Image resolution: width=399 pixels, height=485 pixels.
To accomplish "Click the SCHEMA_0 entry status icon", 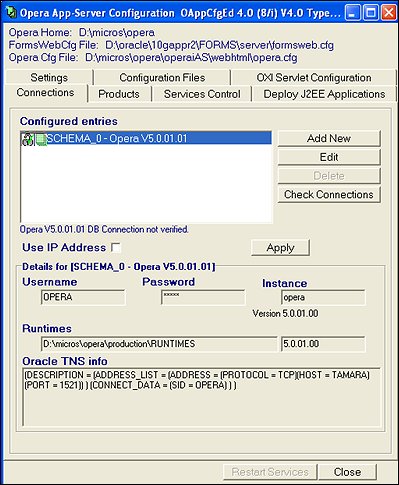I will pos(27,139).
